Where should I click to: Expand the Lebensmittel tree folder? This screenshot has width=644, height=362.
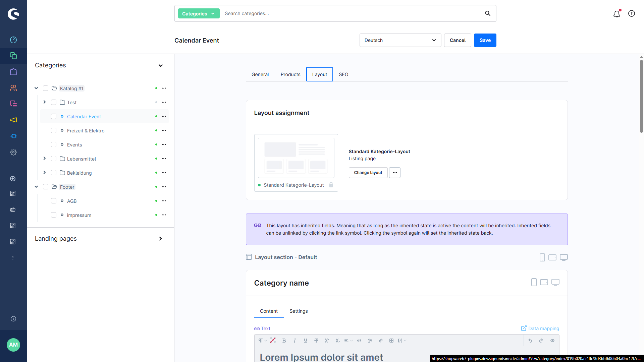point(44,159)
